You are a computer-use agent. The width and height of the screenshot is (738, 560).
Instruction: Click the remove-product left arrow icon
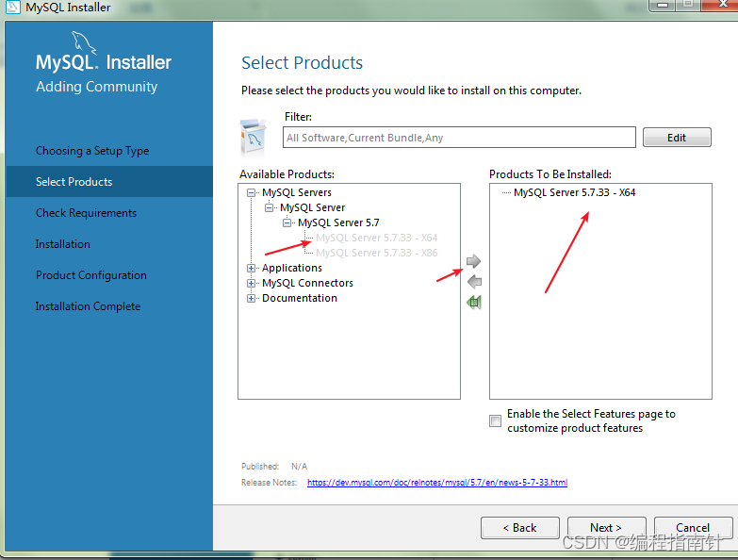(x=474, y=282)
